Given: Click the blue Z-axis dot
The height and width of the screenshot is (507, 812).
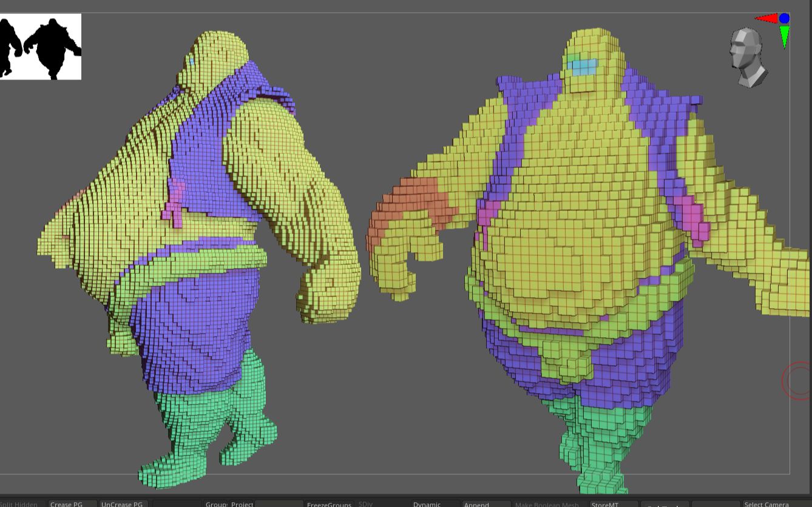Looking at the screenshot, I should [785, 19].
